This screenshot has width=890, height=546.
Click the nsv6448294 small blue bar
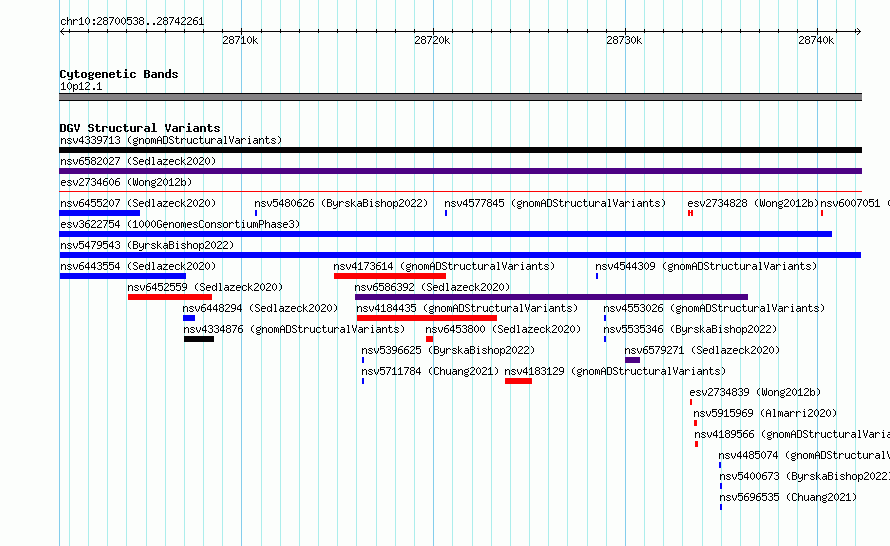[189, 318]
